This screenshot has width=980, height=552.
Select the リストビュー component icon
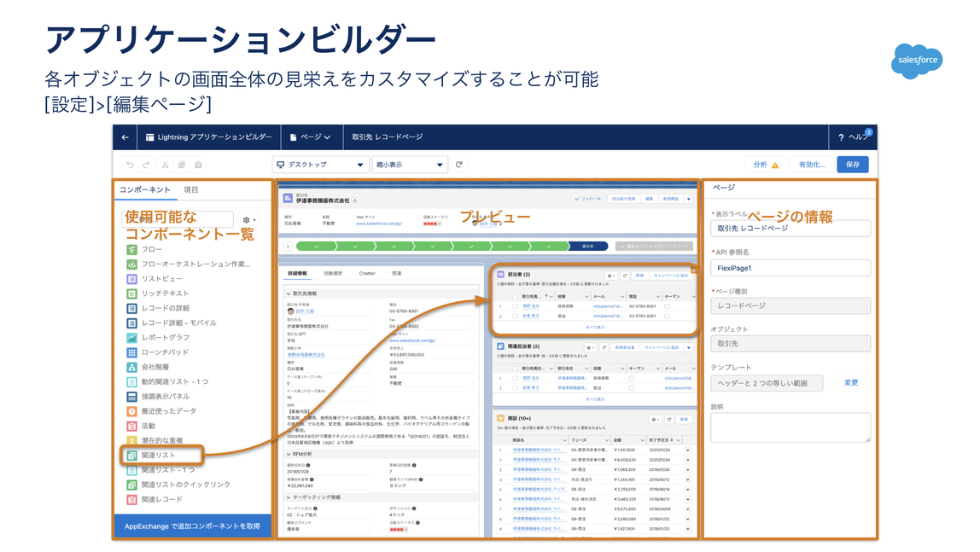pos(131,278)
